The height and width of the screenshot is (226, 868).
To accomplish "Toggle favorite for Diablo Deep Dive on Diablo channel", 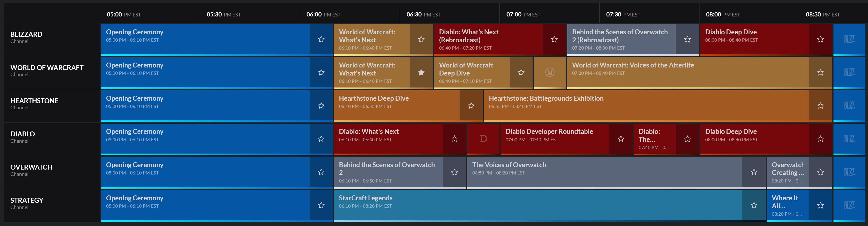I will (821, 139).
